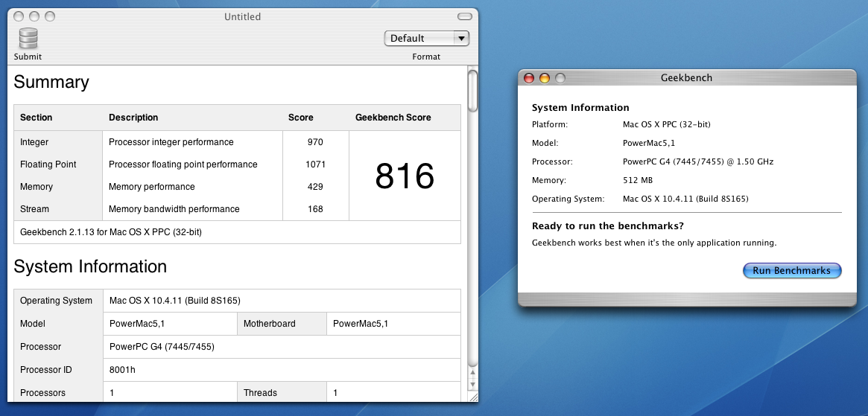
Task: Click the Floating Point section label
Action: pyautogui.click(x=48, y=164)
